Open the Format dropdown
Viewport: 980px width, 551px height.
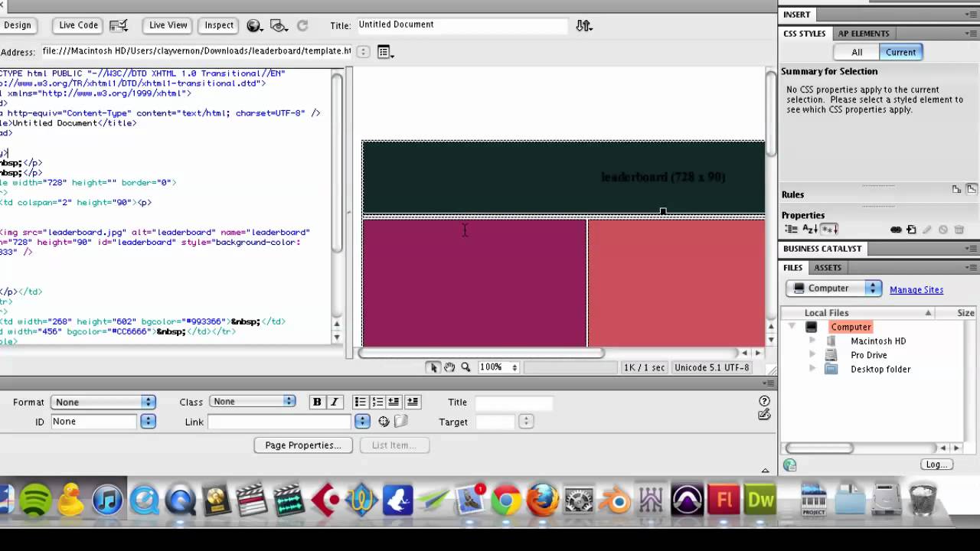[x=103, y=402]
